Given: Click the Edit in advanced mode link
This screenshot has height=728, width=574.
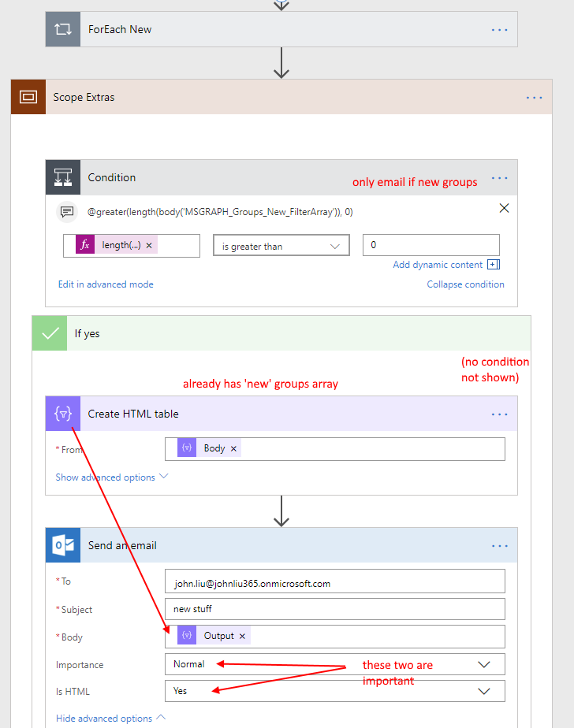Looking at the screenshot, I should [106, 284].
